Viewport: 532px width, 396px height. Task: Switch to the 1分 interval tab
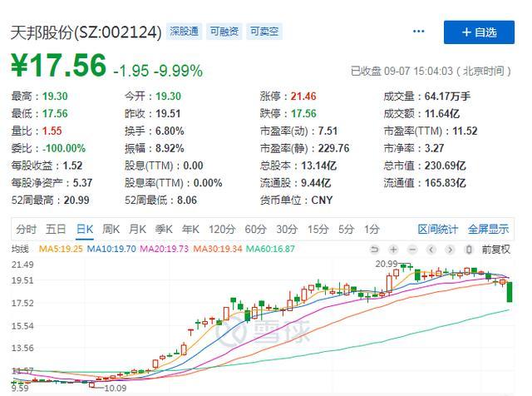[x=372, y=230]
